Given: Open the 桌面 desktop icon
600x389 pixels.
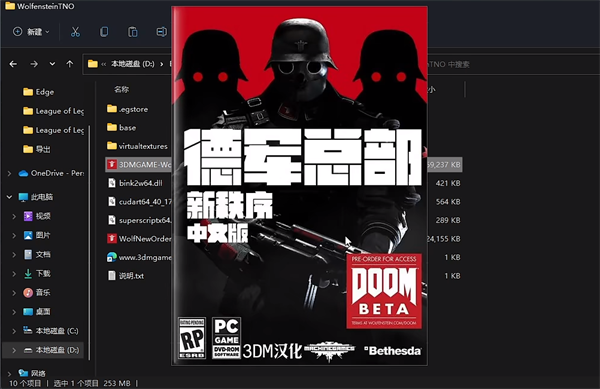Looking at the screenshot, I should tap(28, 312).
